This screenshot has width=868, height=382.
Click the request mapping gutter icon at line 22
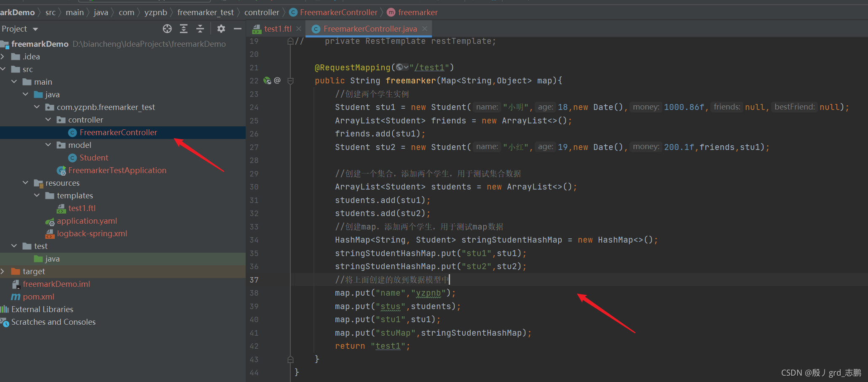click(x=277, y=80)
